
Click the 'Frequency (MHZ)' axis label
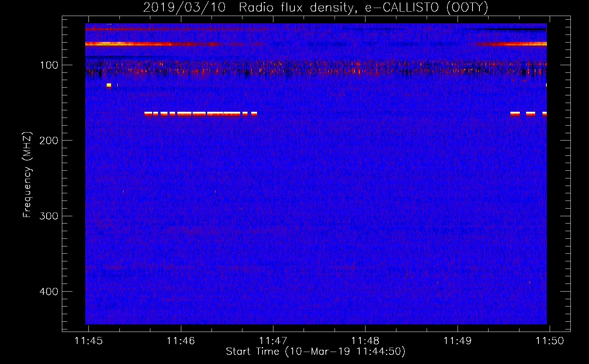tap(27, 174)
